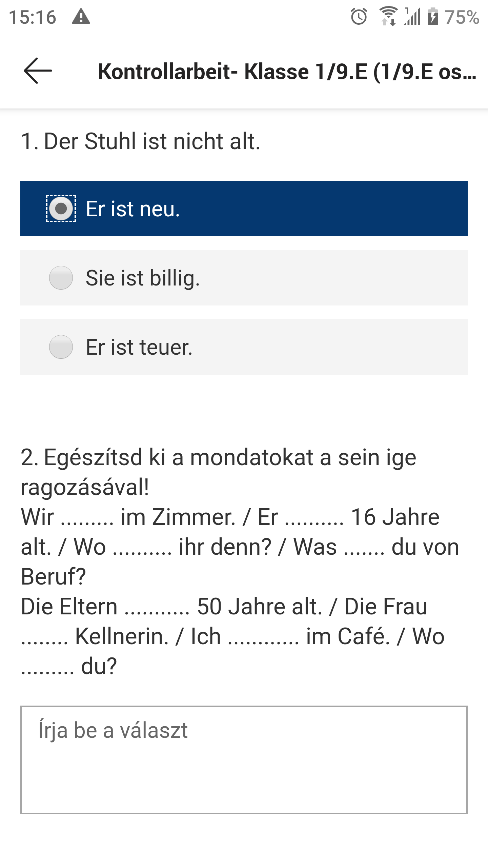Click the 'Sie ist billig.' answer label

pyautogui.click(x=143, y=278)
